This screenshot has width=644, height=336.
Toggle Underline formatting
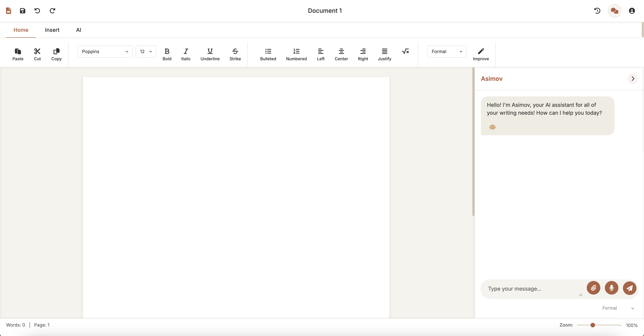tap(210, 54)
